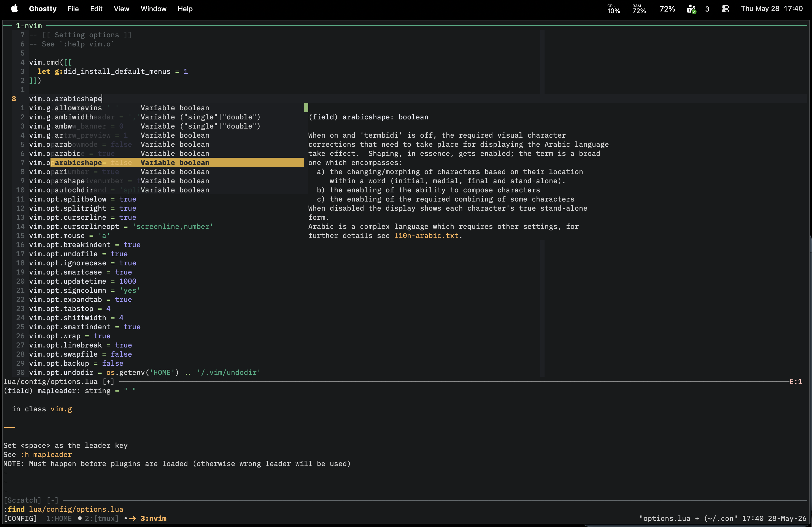The image size is (812, 527).
Task: Click vim.g in the 'in class' hover line
Action: pyautogui.click(x=61, y=409)
